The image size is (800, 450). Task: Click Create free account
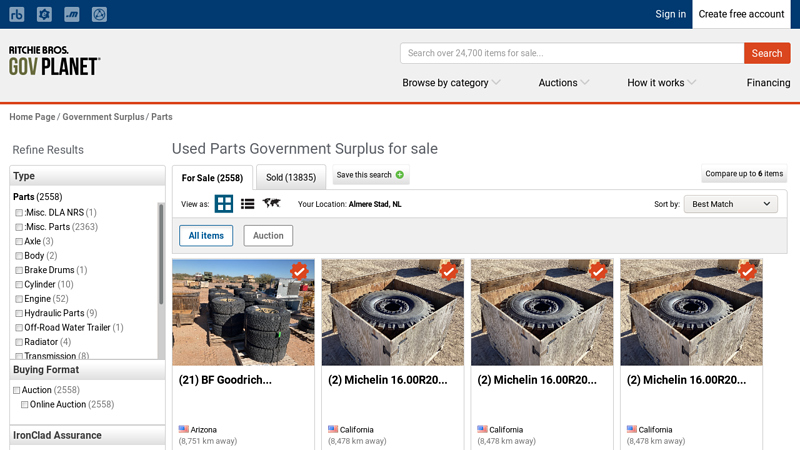tap(741, 14)
